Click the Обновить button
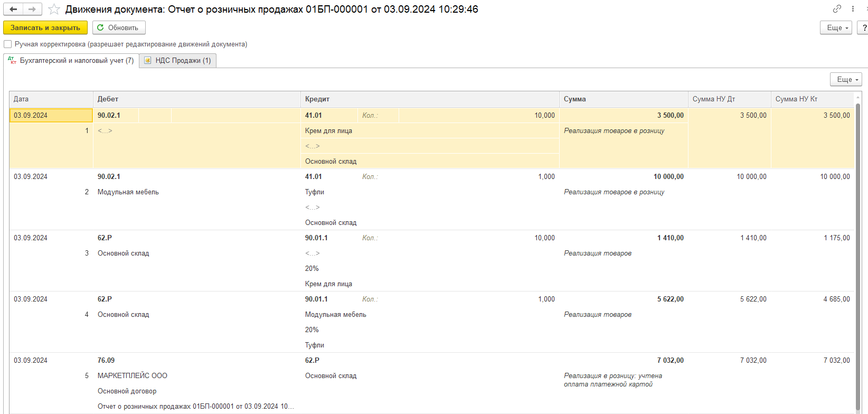 [x=119, y=27]
